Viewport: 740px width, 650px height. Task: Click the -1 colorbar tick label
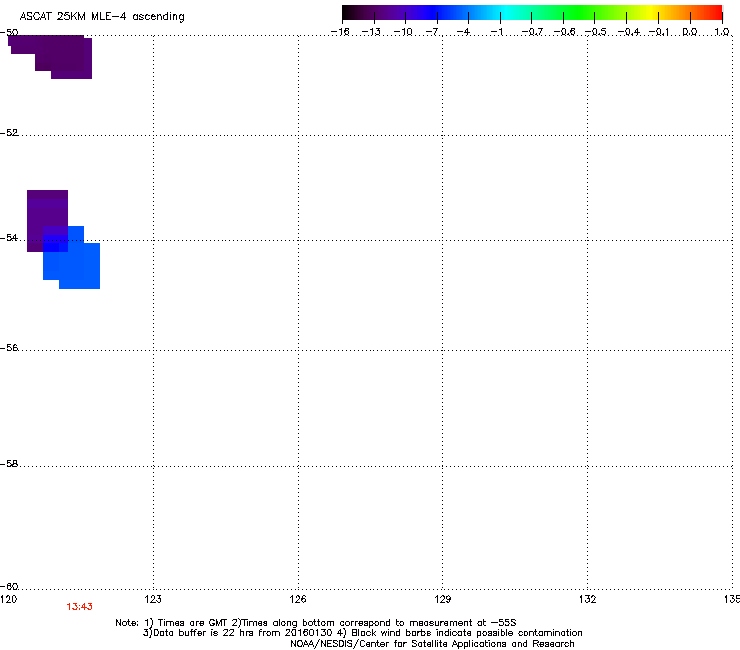[x=497, y=32]
